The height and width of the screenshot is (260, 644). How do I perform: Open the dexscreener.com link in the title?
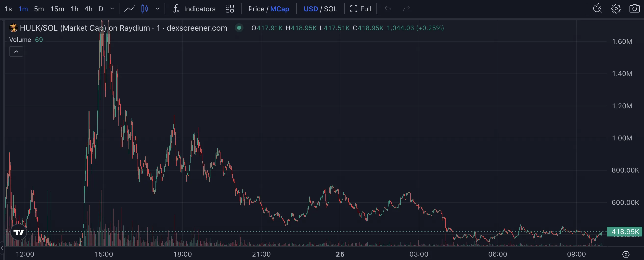pos(196,28)
